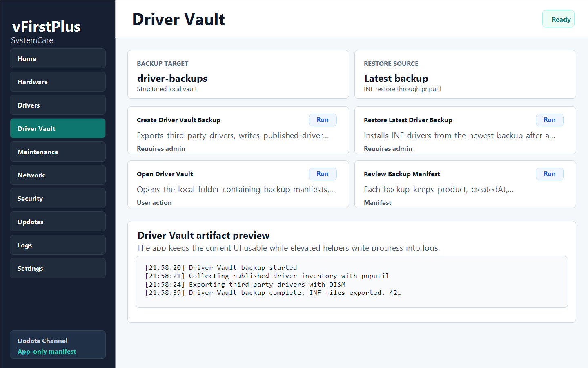
Task: Open Settings from sidebar
Action: [58, 268]
